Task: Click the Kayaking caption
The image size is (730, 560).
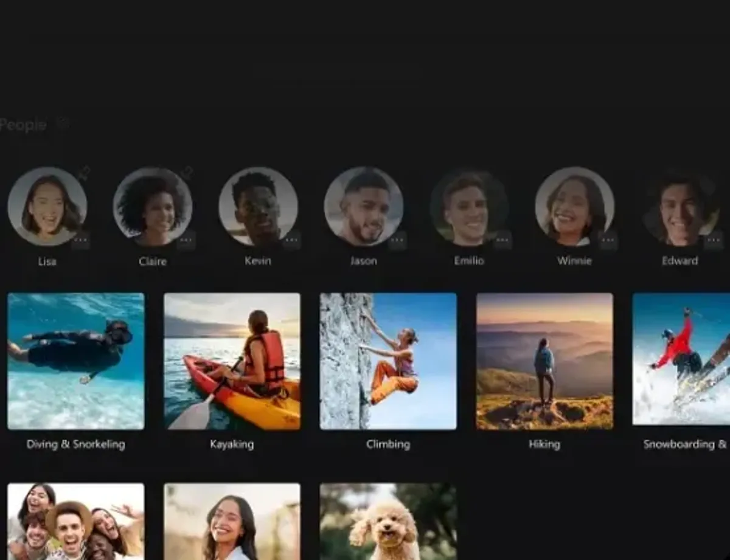Action: pos(232,444)
